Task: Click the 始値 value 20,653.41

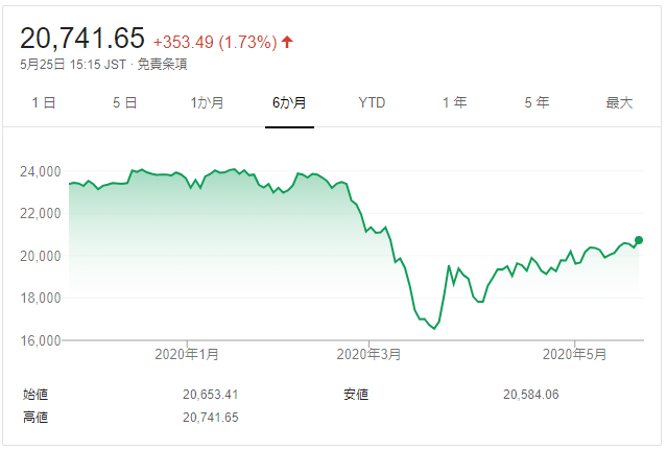Action: 210,395
